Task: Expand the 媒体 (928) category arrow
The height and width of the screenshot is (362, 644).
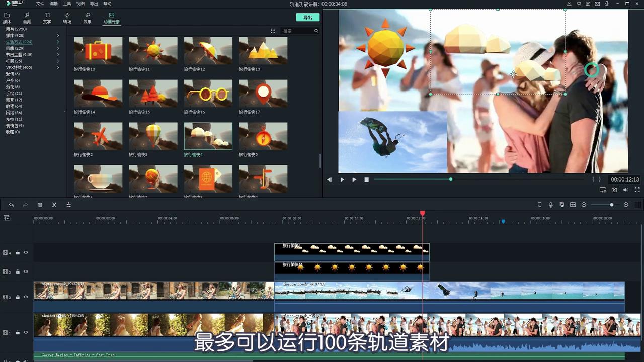Action: click(58, 36)
